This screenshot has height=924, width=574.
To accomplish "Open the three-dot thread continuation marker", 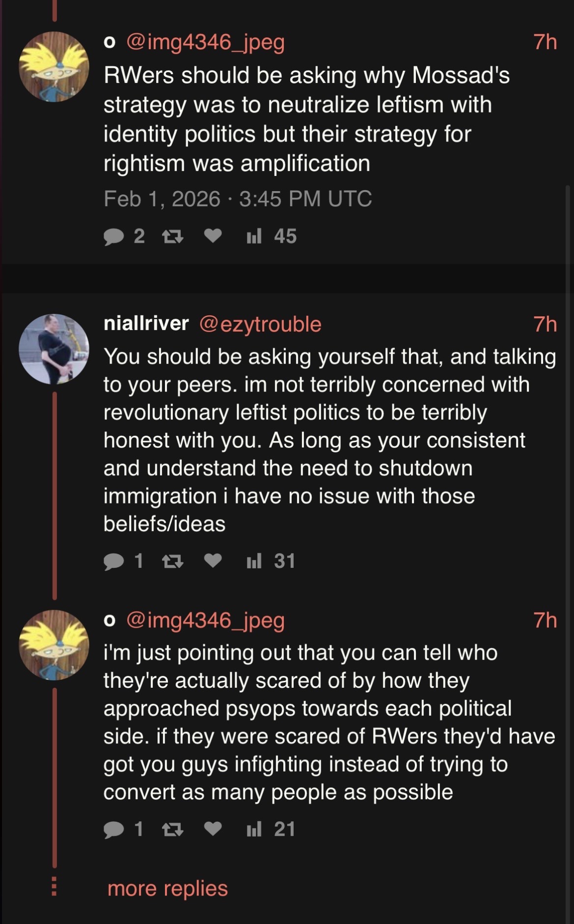I will coord(55,886).
